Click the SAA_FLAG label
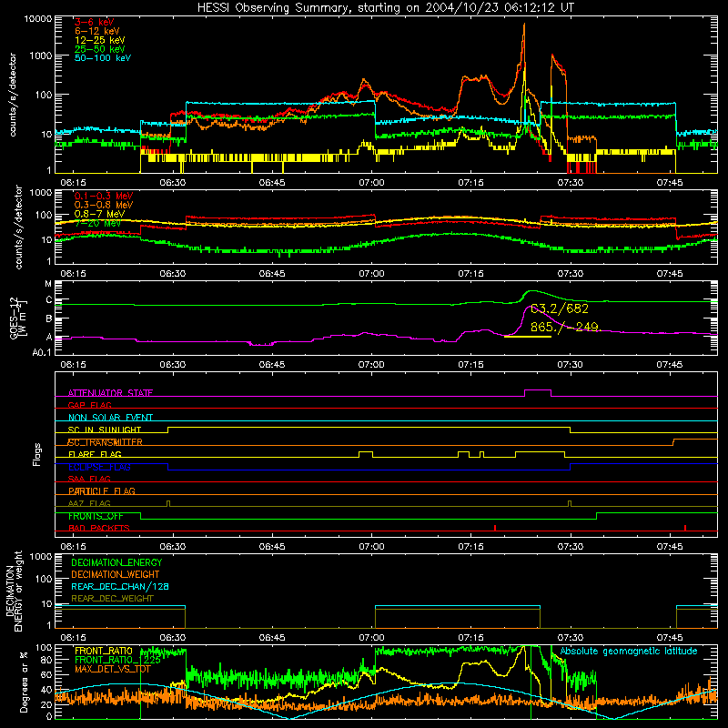The image size is (728, 728). pyautogui.click(x=89, y=479)
